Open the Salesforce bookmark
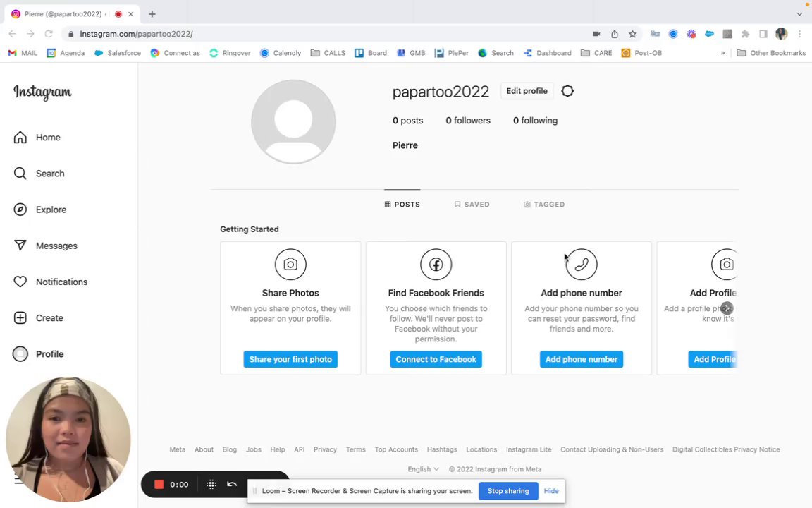Screen dimensions: 812x508 [x=118, y=53]
